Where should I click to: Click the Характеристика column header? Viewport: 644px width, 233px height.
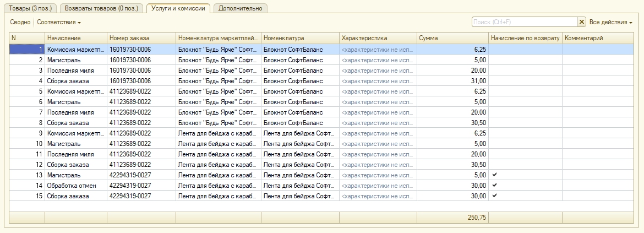click(x=378, y=38)
